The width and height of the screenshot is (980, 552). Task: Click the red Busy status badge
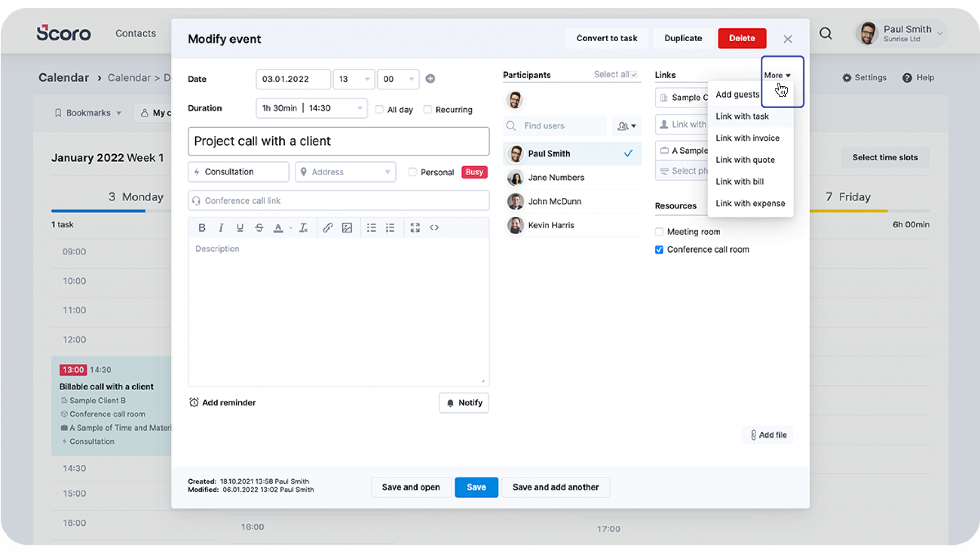[474, 172]
